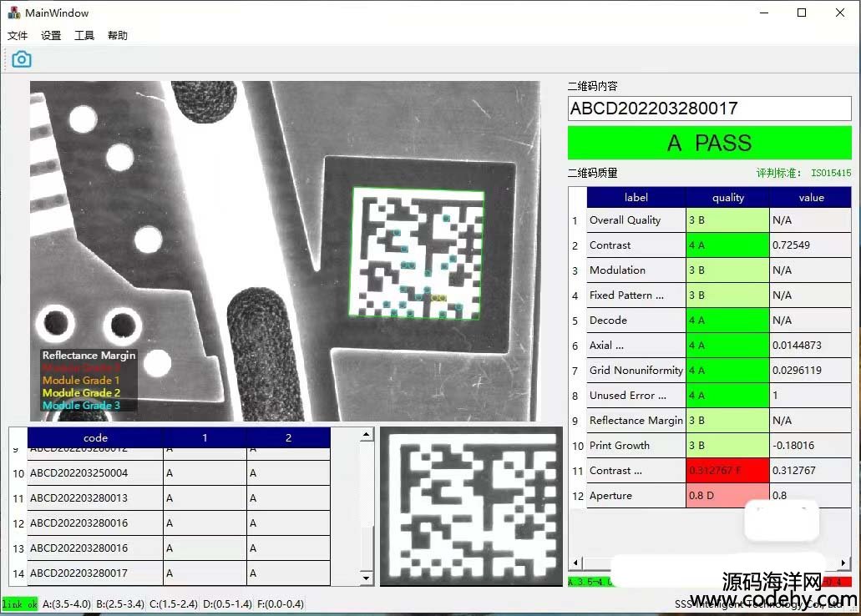Select the Grid Nonuniformity row label
The height and width of the screenshot is (616, 861).
coord(636,370)
